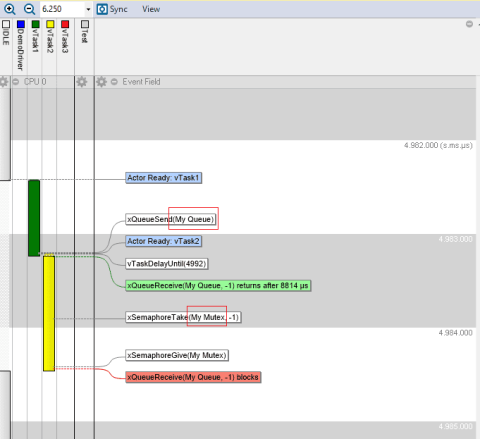The image size is (480, 439).
Task: Click the blue DemoDriver color swatch
Action: click(x=21, y=24)
